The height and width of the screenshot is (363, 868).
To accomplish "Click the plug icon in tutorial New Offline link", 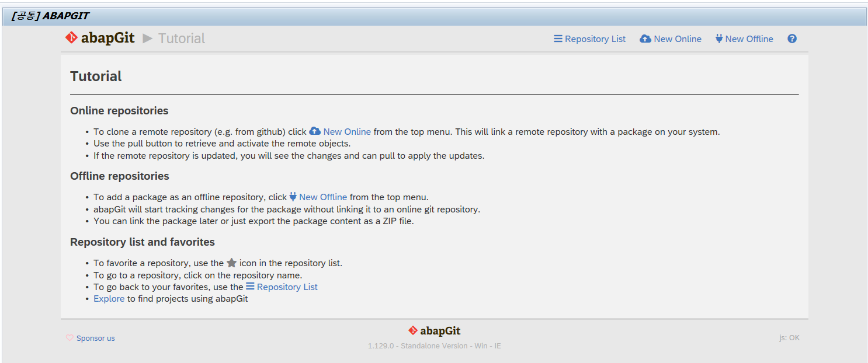I will [293, 197].
